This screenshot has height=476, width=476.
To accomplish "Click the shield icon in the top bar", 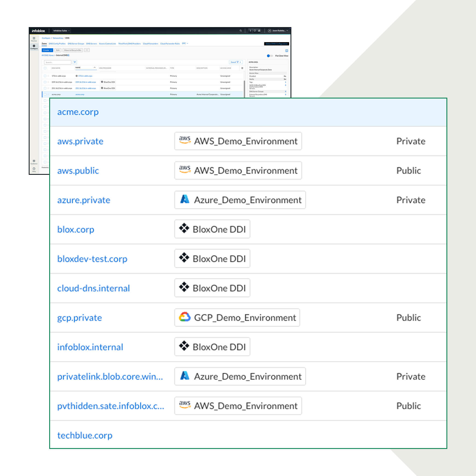I will [255, 31].
